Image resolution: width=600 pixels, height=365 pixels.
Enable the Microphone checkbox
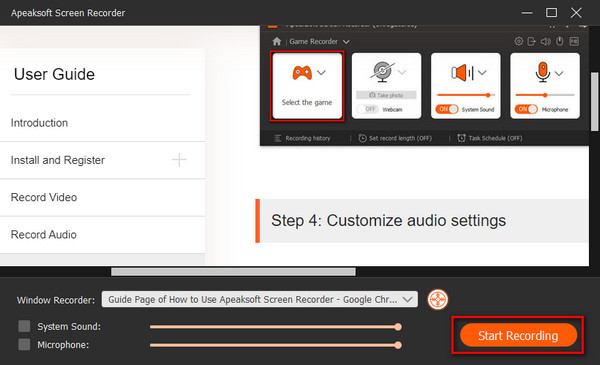(24, 344)
